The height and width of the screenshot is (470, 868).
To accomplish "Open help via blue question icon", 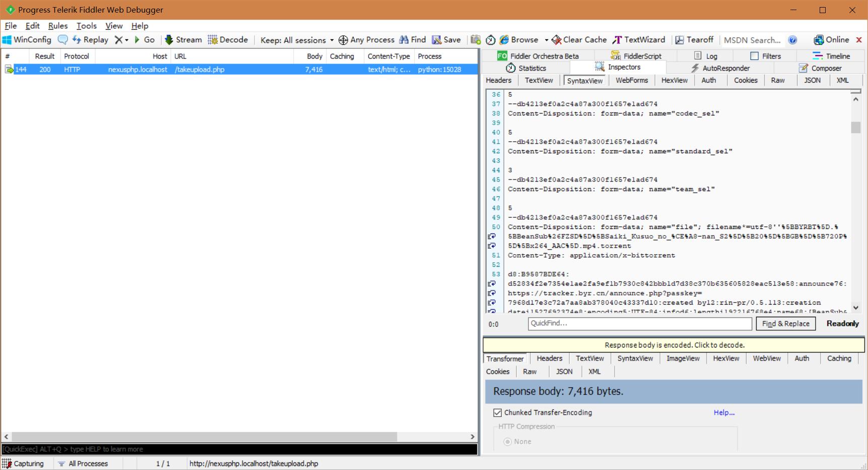I will point(793,40).
